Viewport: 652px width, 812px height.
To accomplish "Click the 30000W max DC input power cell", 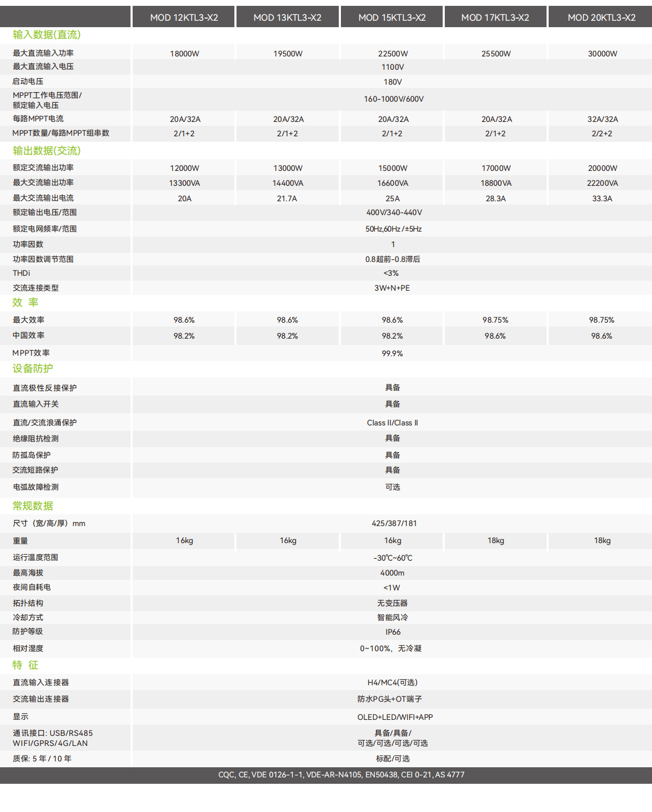I will [x=602, y=54].
